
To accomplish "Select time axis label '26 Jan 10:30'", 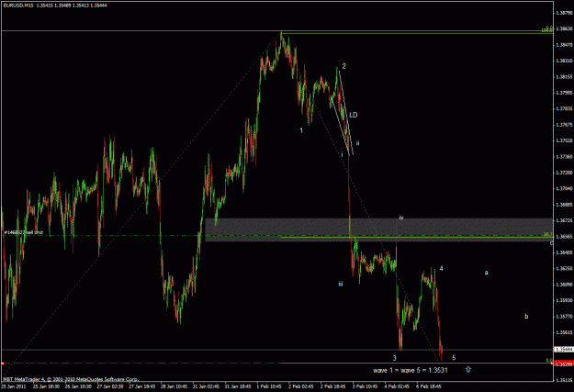I will coord(78,386).
